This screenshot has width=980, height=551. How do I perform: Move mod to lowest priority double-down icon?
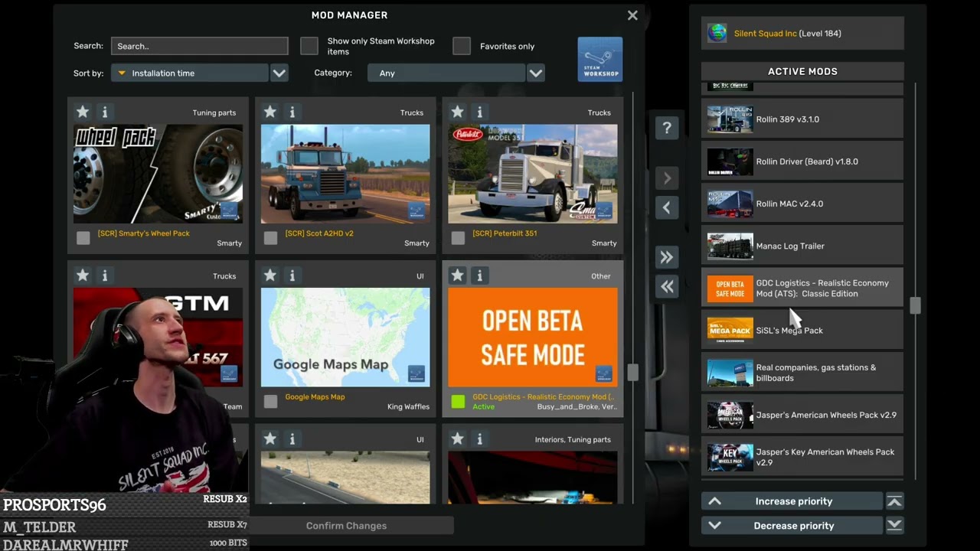click(x=894, y=525)
